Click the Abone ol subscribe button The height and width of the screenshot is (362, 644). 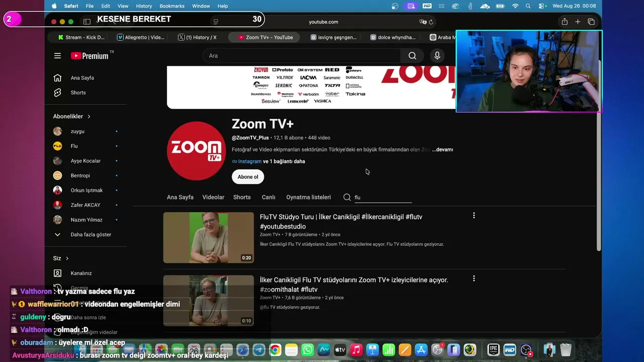pos(248,177)
